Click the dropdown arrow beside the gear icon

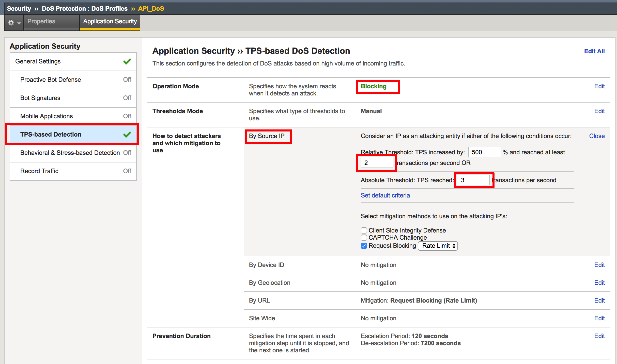pos(19,23)
